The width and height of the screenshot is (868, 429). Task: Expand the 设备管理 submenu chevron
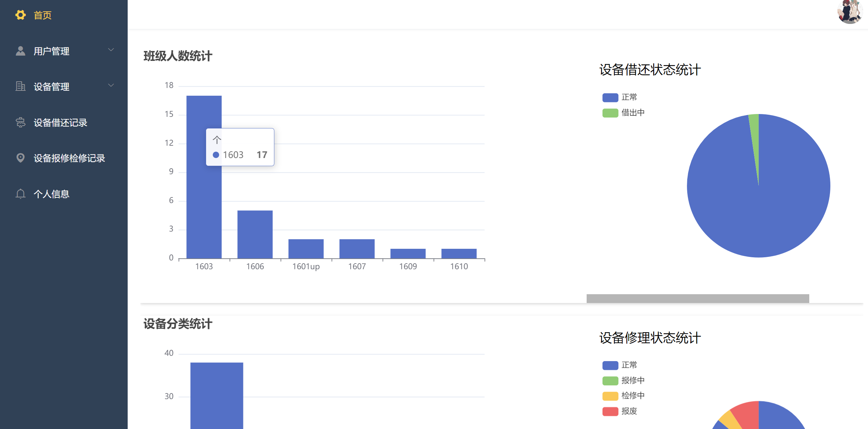111,86
